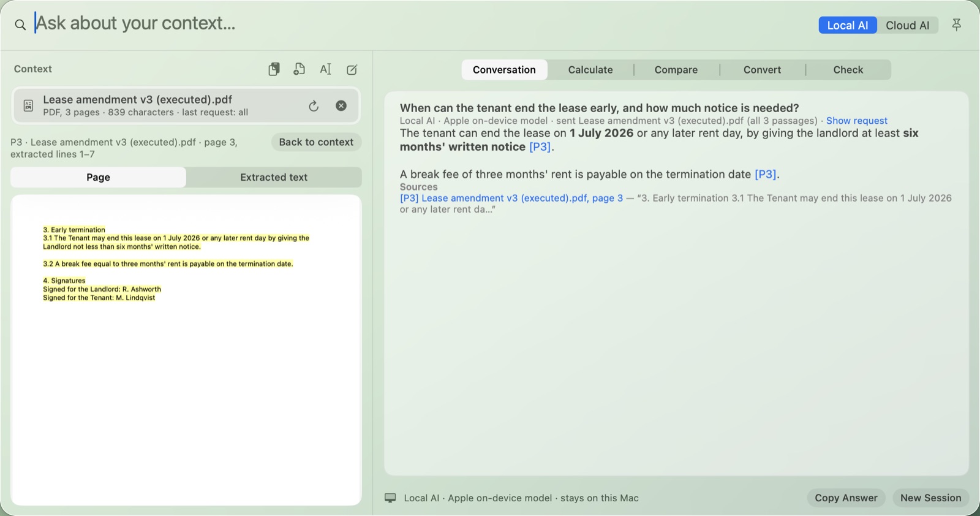Click 'Signed for the Tenant: M. Lindqvist'
The height and width of the screenshot is (516, 980).
pyautogui.click(x=99, y=298)
